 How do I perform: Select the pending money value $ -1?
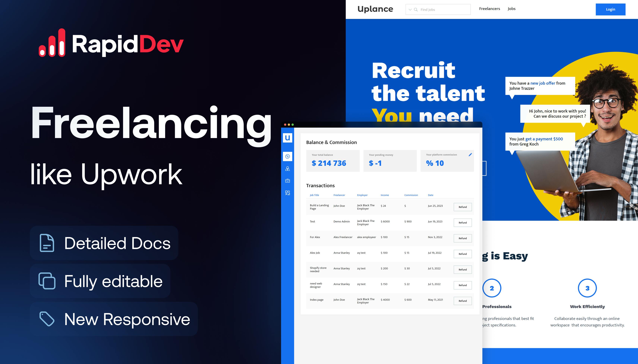click(375, 163)
